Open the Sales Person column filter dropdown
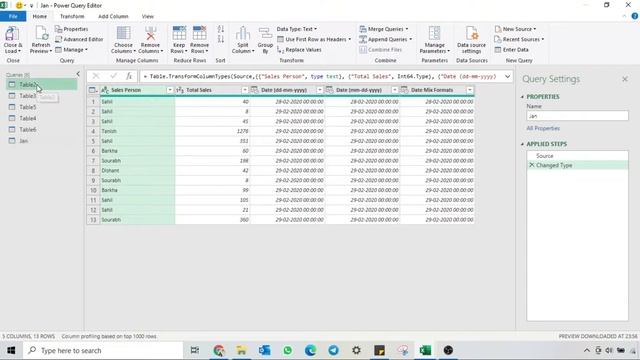This screenshot has height=360, width=640. [x=170, y=90]
